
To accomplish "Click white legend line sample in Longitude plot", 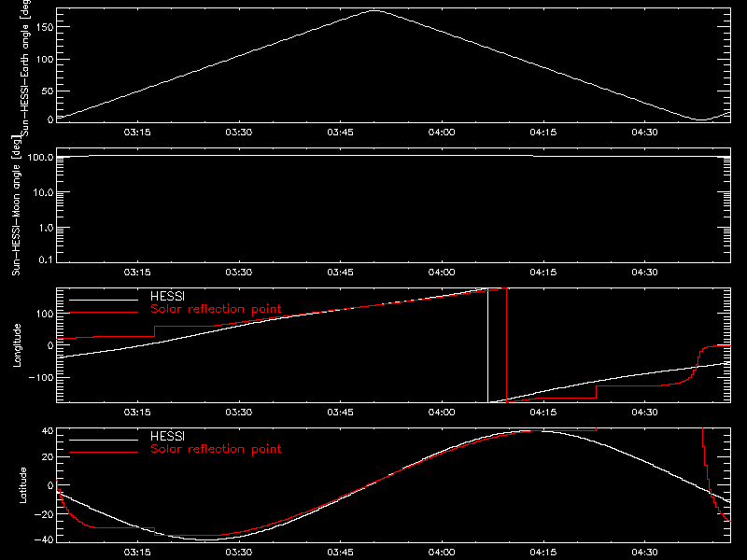I will (104, 300).
